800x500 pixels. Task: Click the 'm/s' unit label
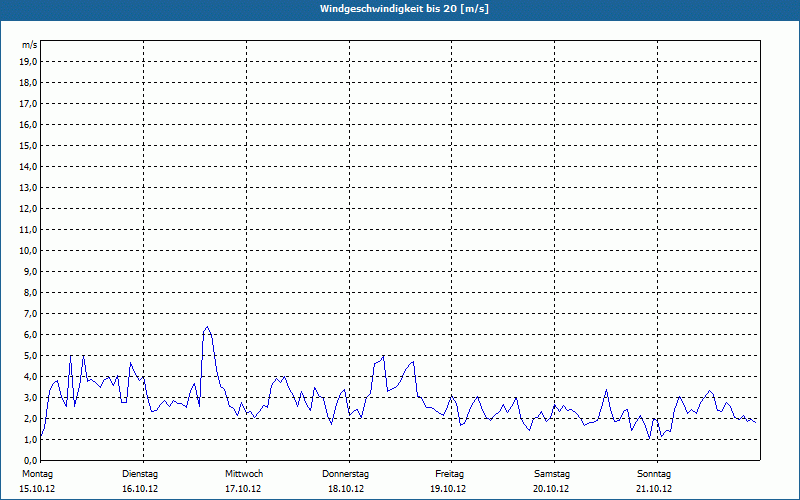30,45
